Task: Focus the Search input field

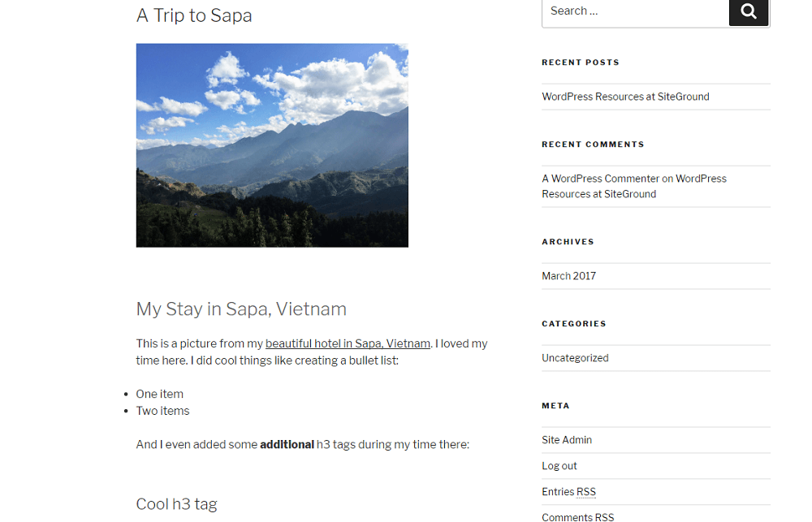Action: pyautogui.click(x=636, y=11)
